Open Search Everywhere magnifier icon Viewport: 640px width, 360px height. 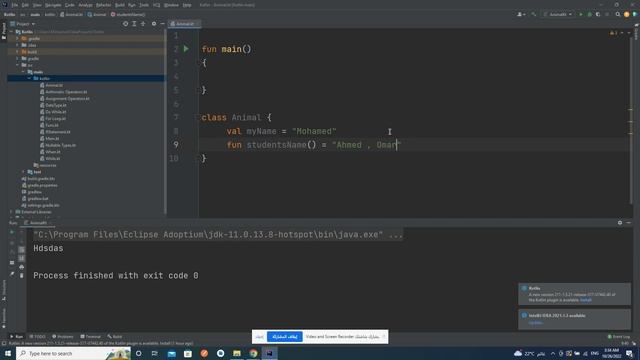618,14
